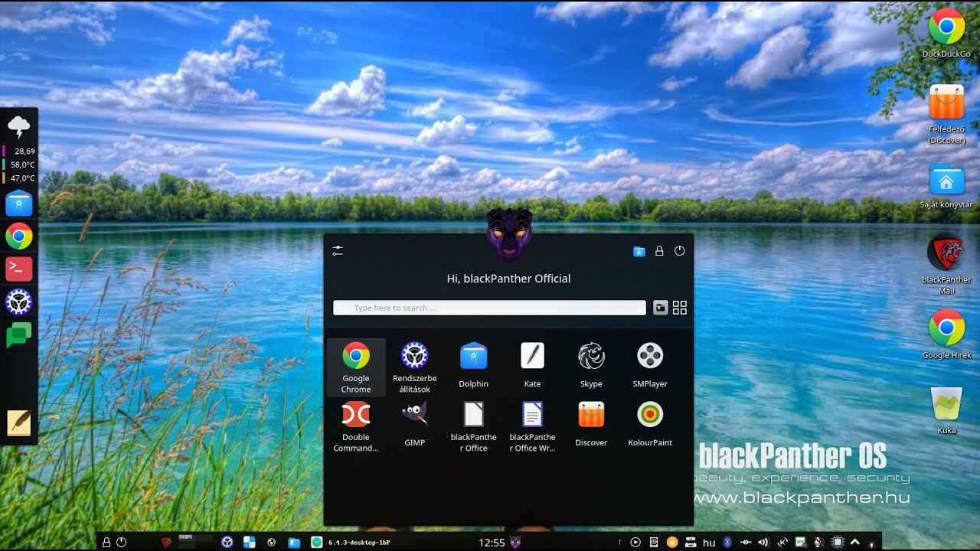
Task: Open terminal from the left dock
Action: pyautogui.click(x=19, y=269)
